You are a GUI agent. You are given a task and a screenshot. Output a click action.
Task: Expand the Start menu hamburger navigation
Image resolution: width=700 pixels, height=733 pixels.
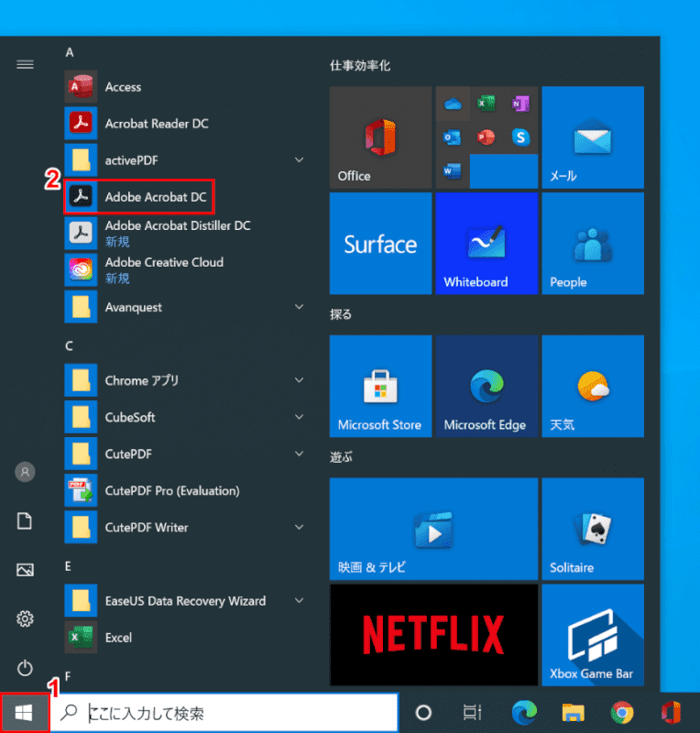(x=25, y=64)
